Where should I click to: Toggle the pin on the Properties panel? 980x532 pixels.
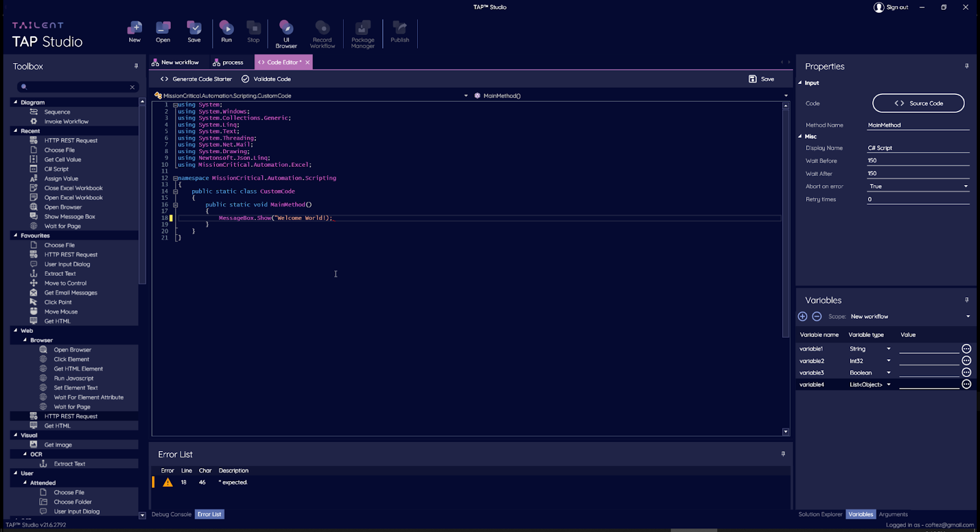point(967,66)
